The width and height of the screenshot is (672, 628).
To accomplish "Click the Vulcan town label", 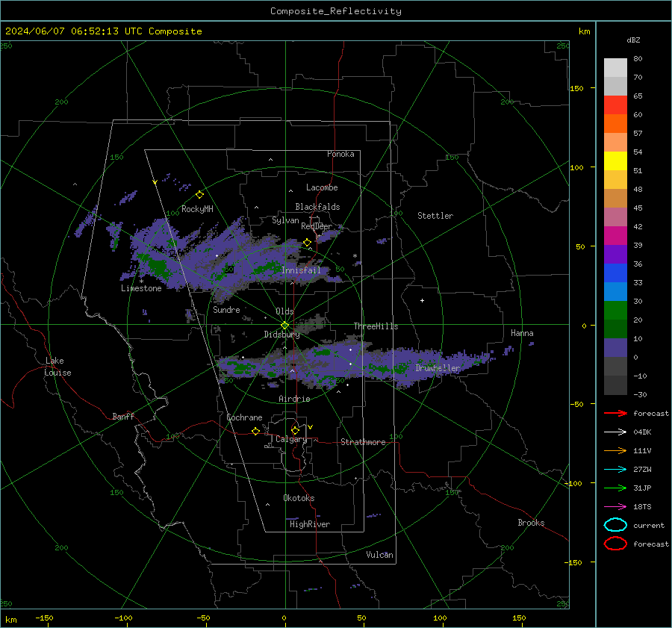I will click(379, 555).
